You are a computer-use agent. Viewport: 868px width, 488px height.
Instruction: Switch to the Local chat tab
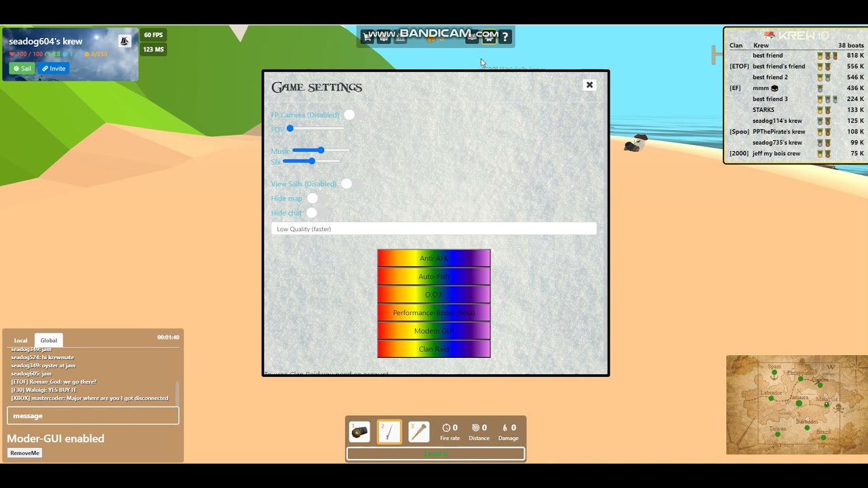(x=21, y=340)
